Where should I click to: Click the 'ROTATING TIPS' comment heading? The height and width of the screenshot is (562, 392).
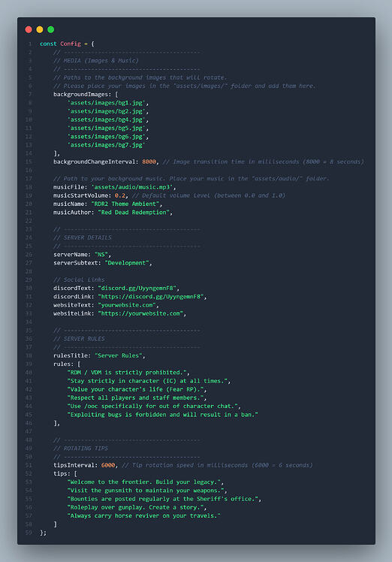coord(80,449)
